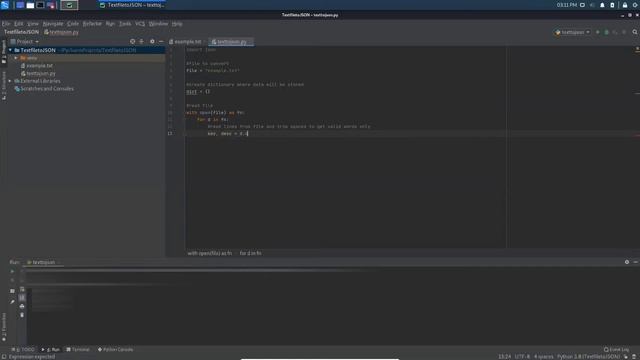
Task: Click the lock screen icon in the system tray
Action: pyautogui.click(x=625, y=5)
